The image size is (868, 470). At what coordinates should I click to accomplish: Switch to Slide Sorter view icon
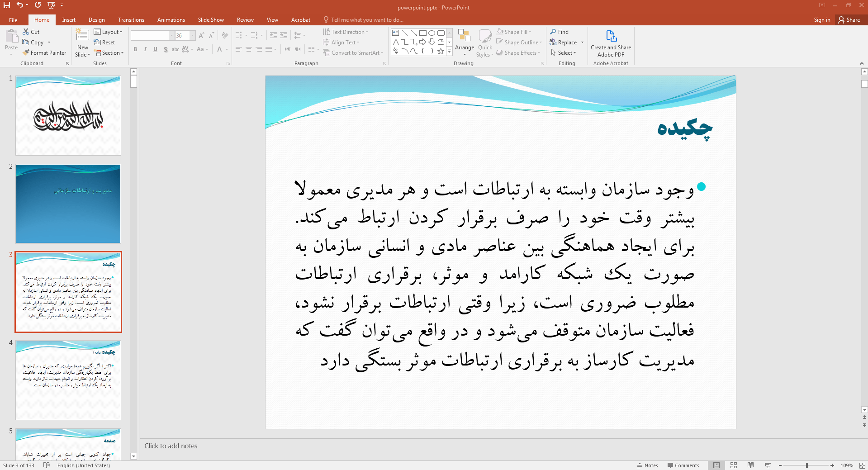[734, 465]
